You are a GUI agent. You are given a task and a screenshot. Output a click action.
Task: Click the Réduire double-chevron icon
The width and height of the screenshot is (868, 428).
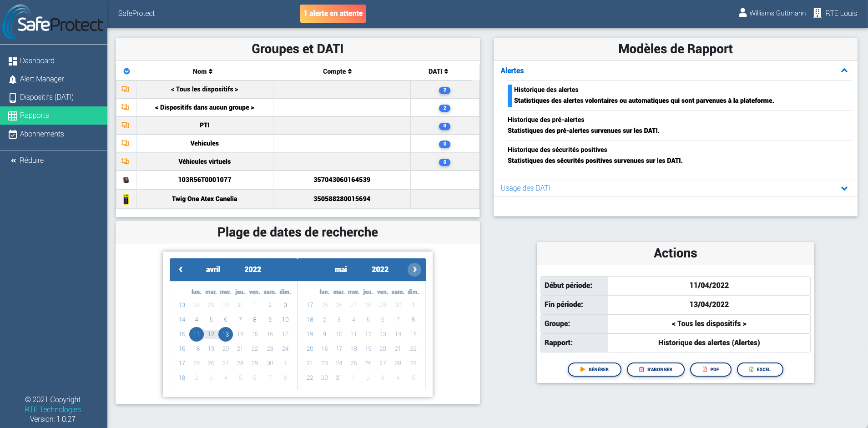click(14, 161)
